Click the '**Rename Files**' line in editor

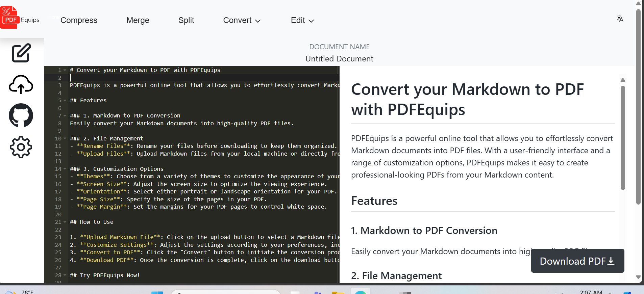click(203, 146)
